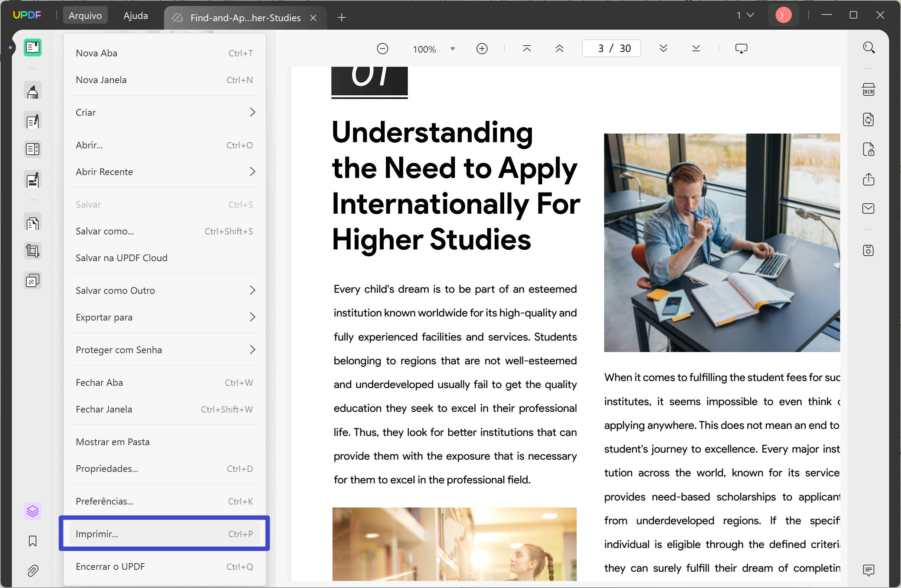This screenshot has width=901, height=588.
Task: Choose Nova Aba from the menu
Action: (x=165, y=53)
